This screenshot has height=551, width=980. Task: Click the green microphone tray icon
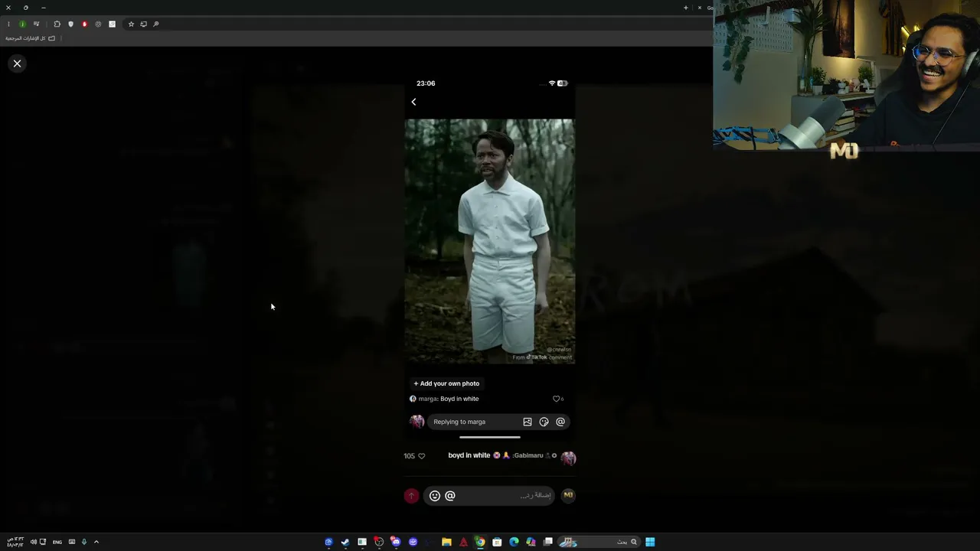click(84, 542)
